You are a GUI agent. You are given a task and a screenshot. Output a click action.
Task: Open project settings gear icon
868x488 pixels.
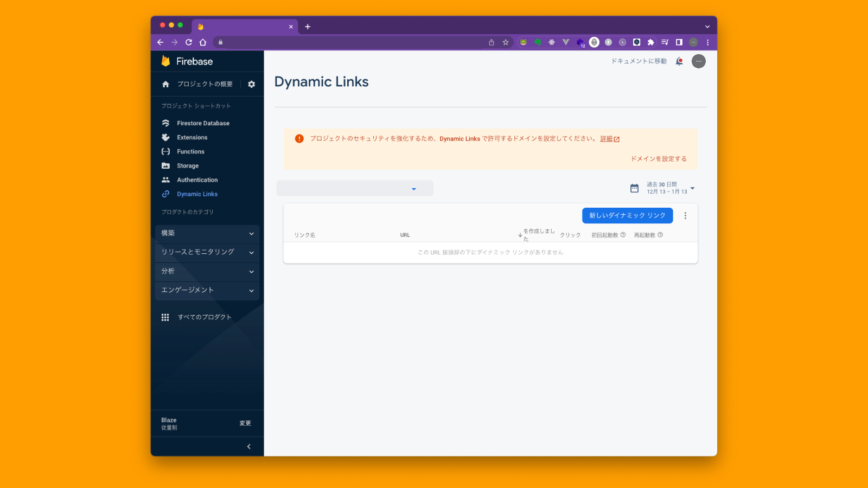(251, 84)
